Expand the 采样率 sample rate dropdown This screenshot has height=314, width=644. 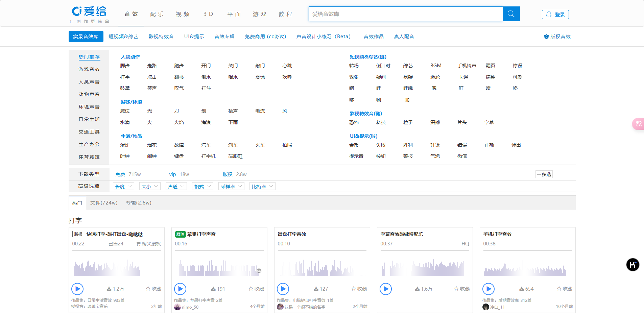tap(231, 186)
